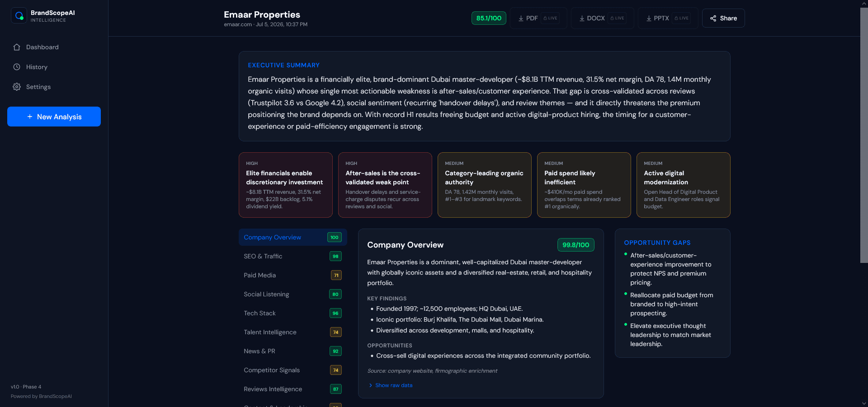This screenshot has height=407, width=868.
Task: Click the Source company website note
Action: [x=432, y=371]
